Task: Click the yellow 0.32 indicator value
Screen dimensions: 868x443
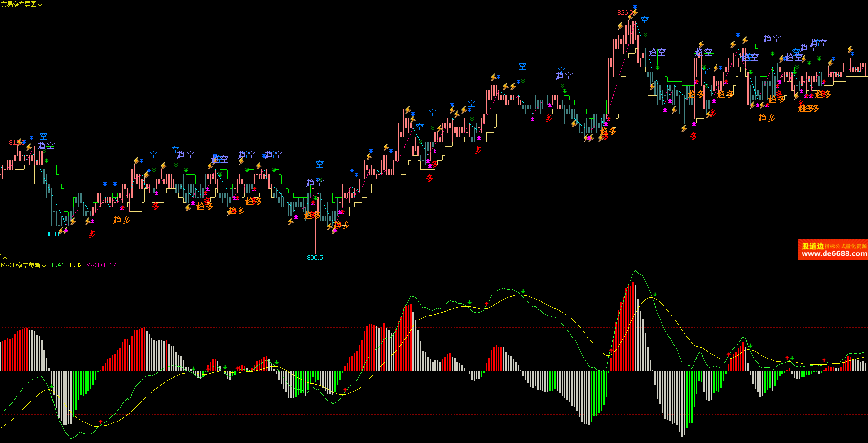Action: coord(76,265)
